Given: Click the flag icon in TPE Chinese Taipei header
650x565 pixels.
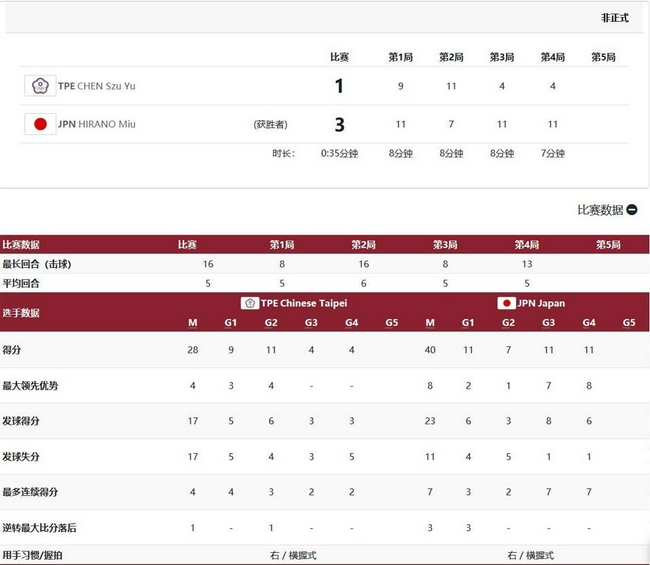Looking at the screenshot, I should pos(250,303).
